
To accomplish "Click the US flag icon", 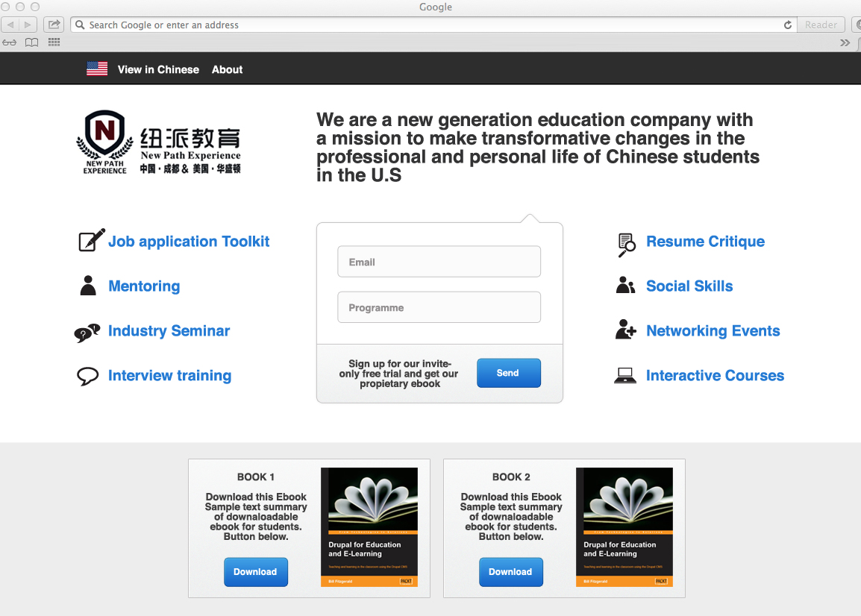I will point(97,69).
